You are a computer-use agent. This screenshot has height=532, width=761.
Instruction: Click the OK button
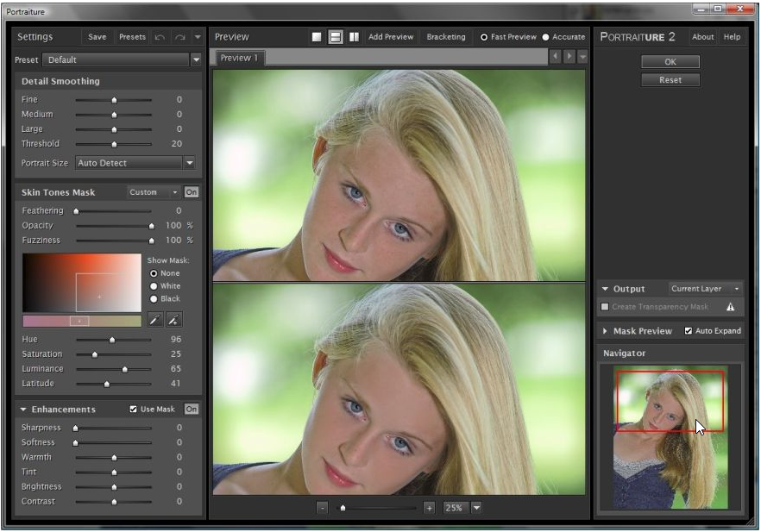point(670,62)
